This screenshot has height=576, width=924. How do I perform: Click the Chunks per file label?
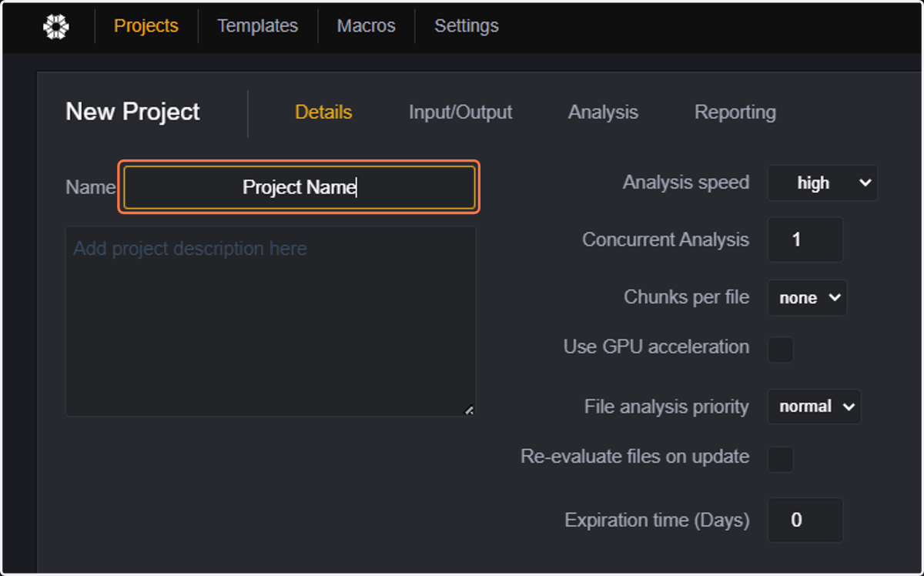(686, 297)
